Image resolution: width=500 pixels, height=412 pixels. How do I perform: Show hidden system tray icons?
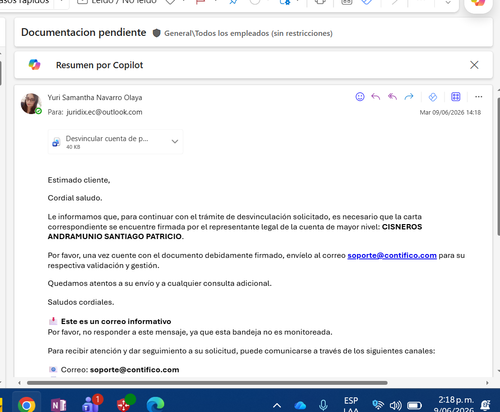pos(277,406)
